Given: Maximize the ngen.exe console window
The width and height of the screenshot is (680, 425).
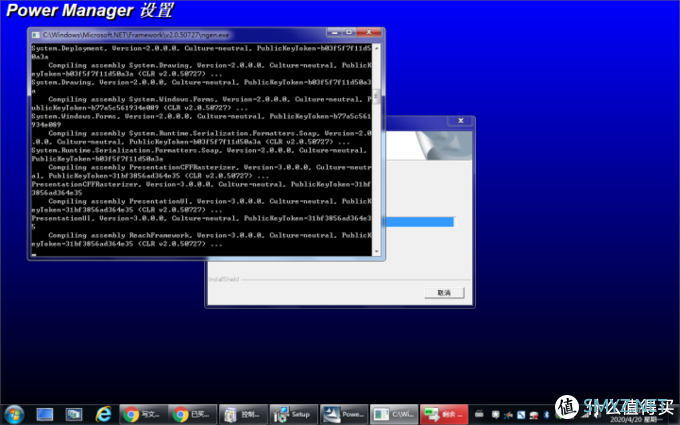Looking at the screenshot, I should pos(348,32).
